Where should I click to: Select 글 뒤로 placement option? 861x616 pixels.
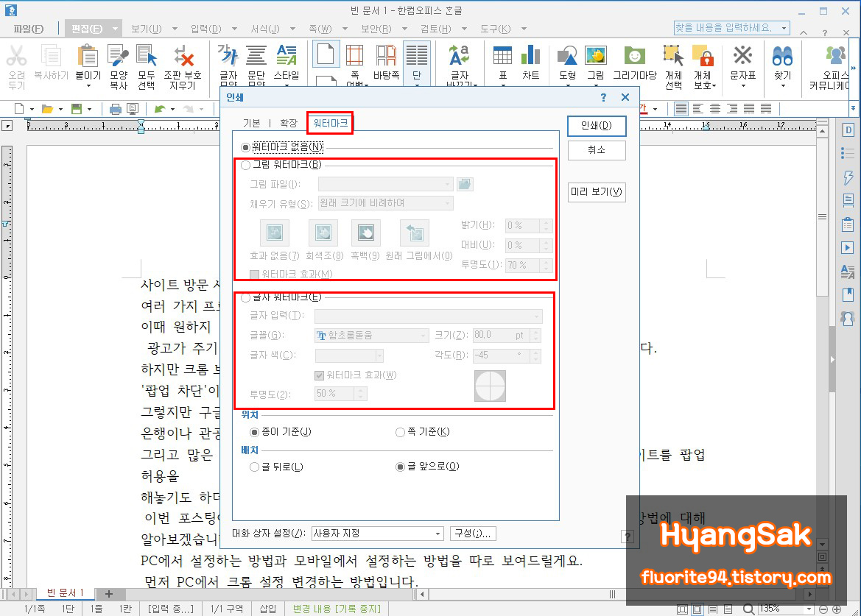pos(254,467)
